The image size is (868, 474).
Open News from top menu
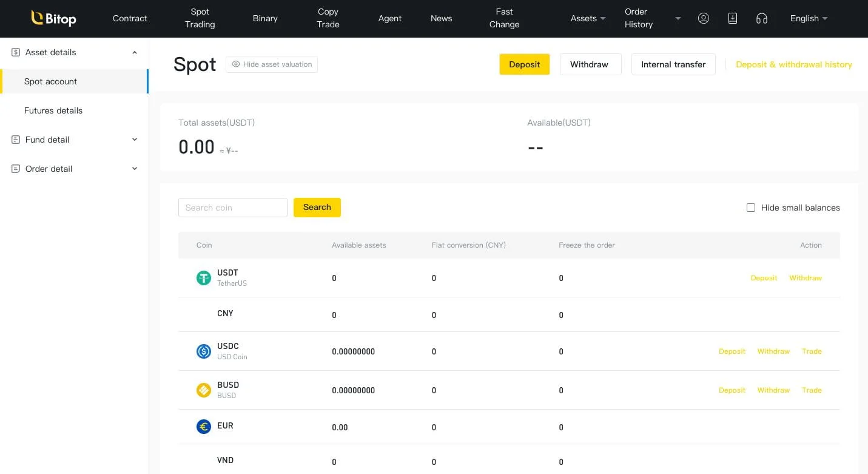[441, 18]
